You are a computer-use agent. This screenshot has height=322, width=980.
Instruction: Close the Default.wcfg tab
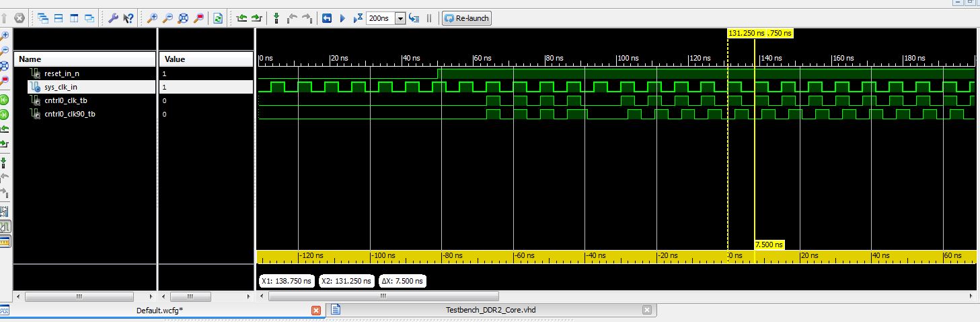316,311
